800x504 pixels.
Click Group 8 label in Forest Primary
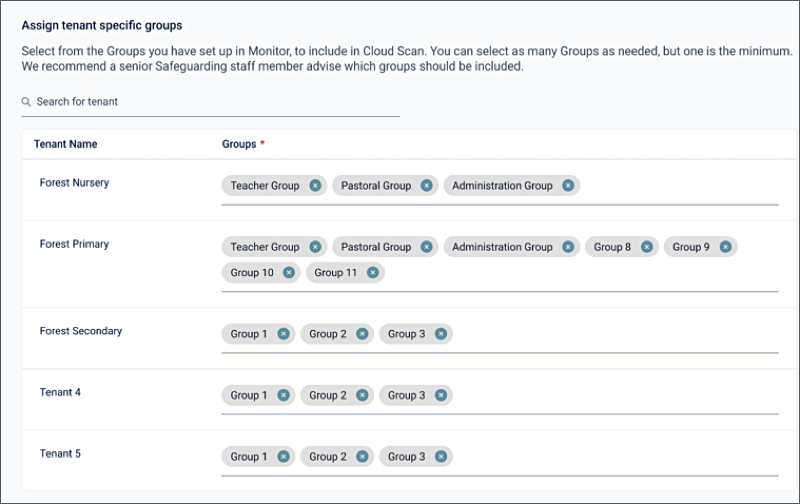pos(612,247)
